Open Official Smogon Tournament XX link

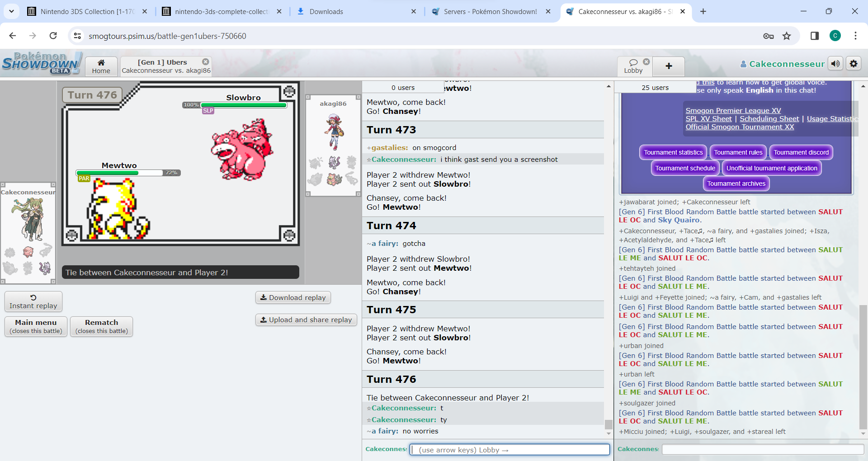coord(740,127)
